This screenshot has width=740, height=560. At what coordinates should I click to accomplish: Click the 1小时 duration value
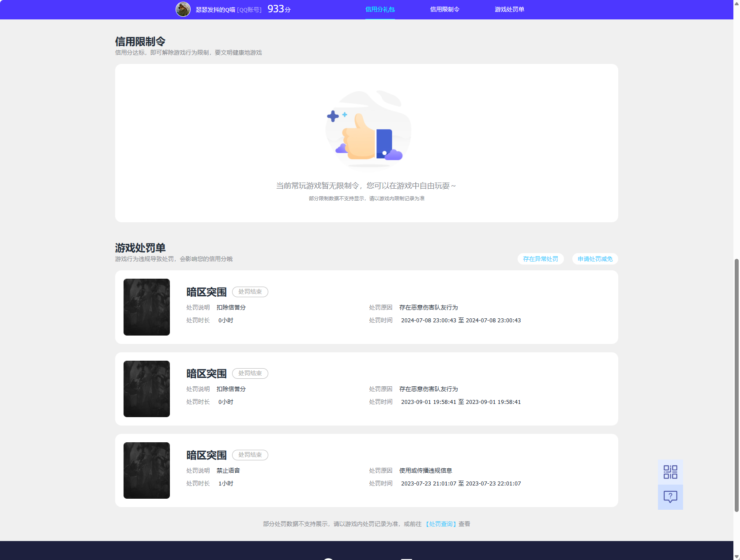[x=226, y=484]
